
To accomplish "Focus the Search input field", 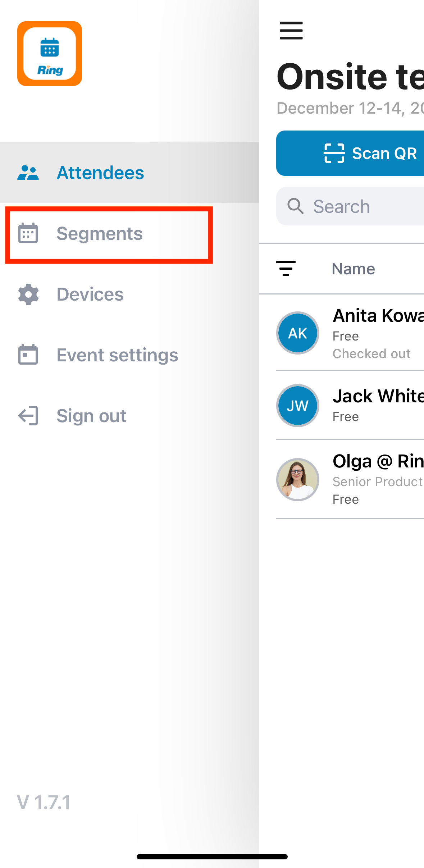I will (350, 206).
